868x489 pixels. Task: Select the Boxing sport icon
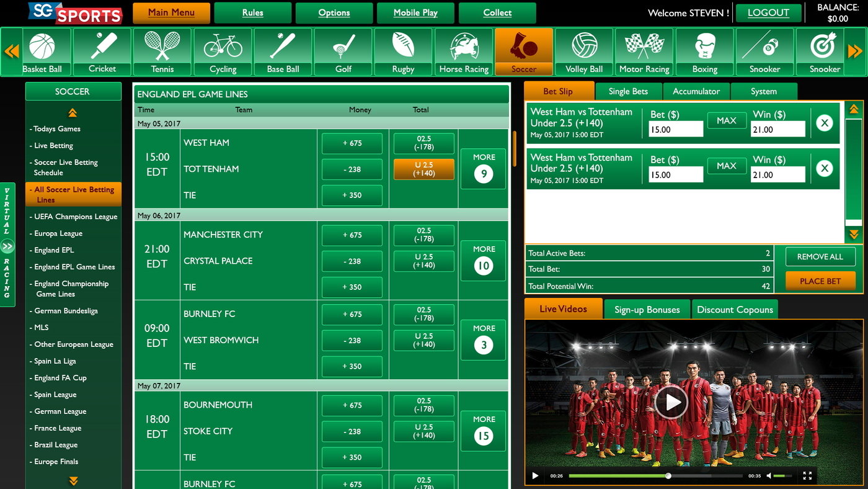704,48
